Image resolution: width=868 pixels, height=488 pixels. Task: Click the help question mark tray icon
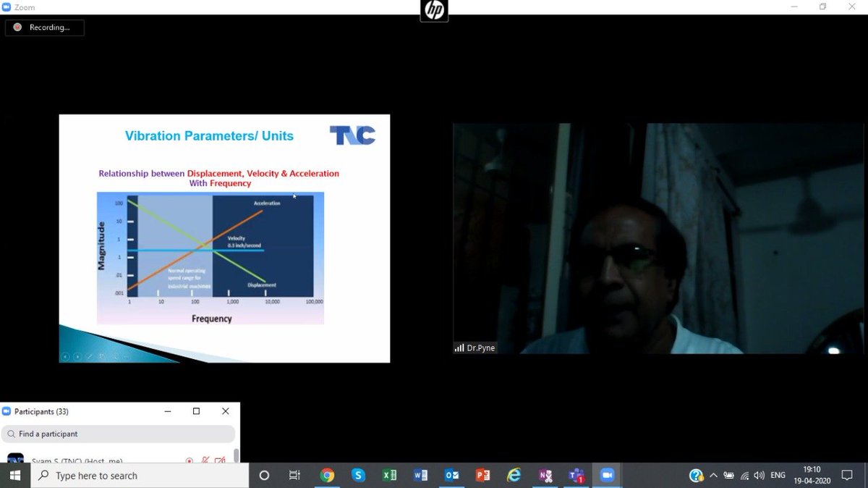(x=696, y=476)
